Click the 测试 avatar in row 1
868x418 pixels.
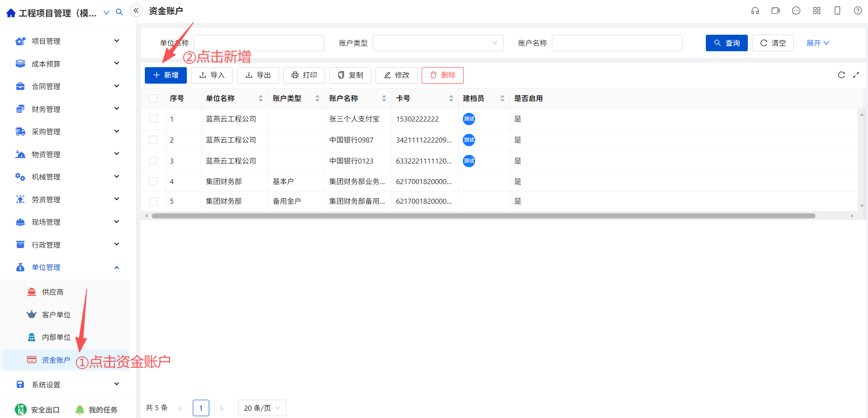pyautogui.click(x=469, y=119)
